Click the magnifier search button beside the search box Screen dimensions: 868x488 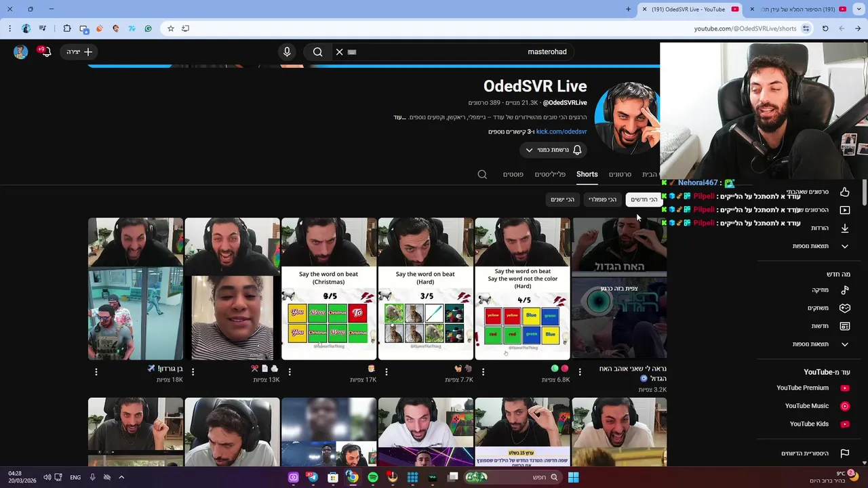coord(317,52)
